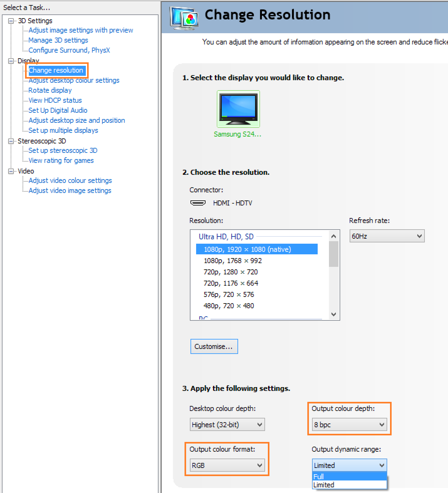Click the Change Resolution header icon
The width and height of the screenshot is (448, 493).
pos(184,18)
